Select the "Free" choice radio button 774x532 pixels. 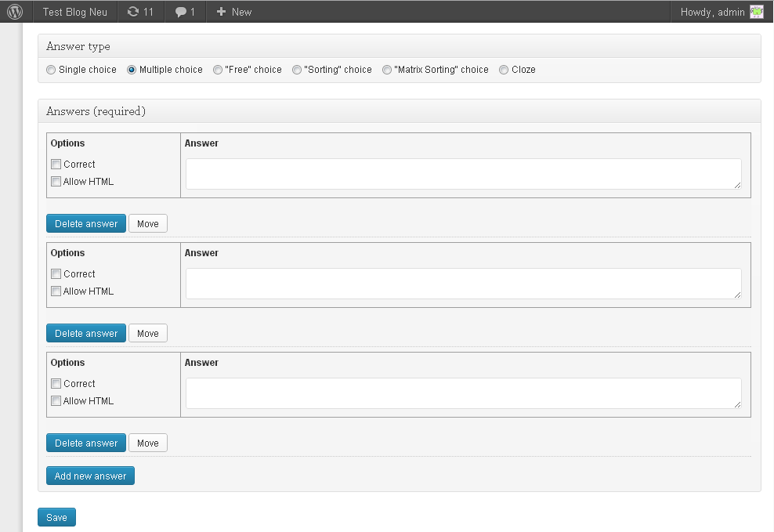point(218,70)
